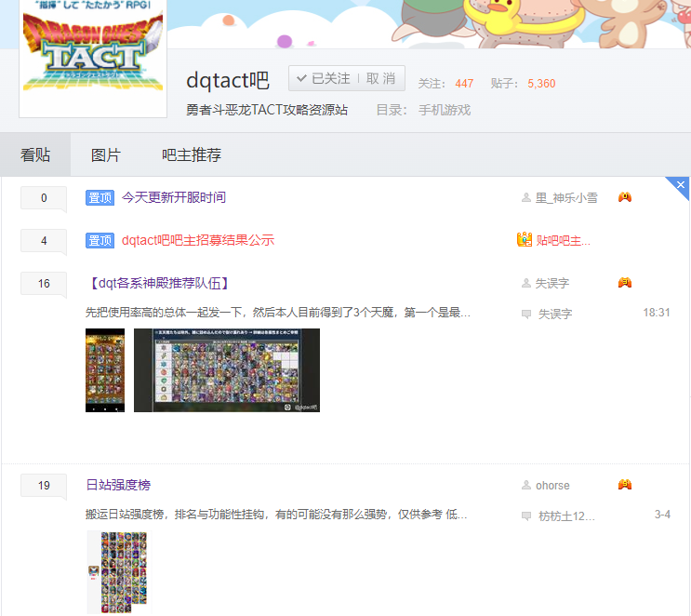Click the user icon beside 里_神乐小雪
Screen dimensions: 691x616
(525, 197)
